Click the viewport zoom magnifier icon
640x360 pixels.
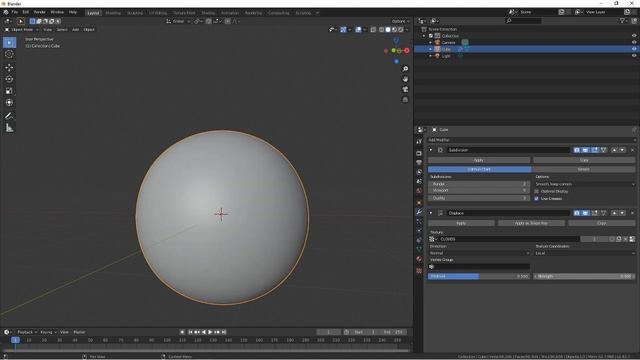(405, 69)
